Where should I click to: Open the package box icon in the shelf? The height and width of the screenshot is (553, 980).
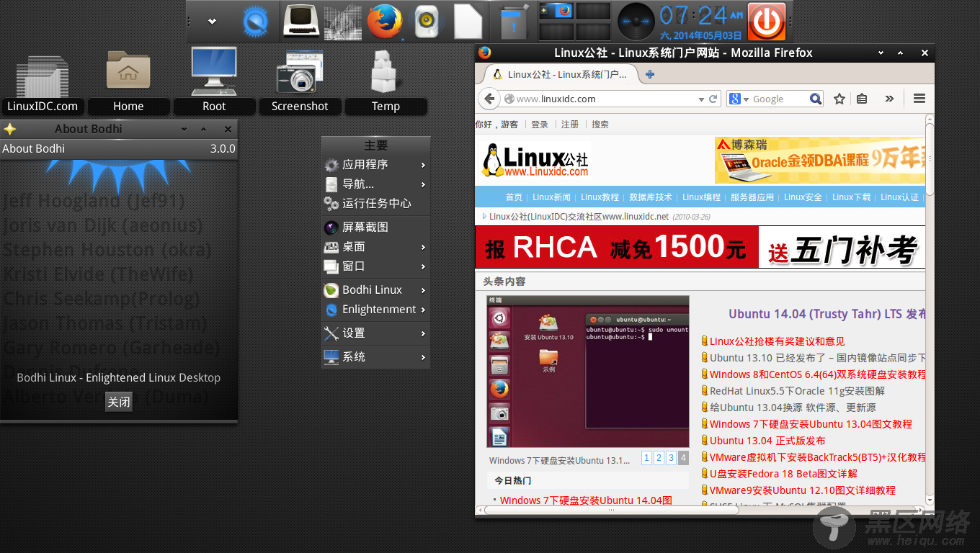[514, 22]
